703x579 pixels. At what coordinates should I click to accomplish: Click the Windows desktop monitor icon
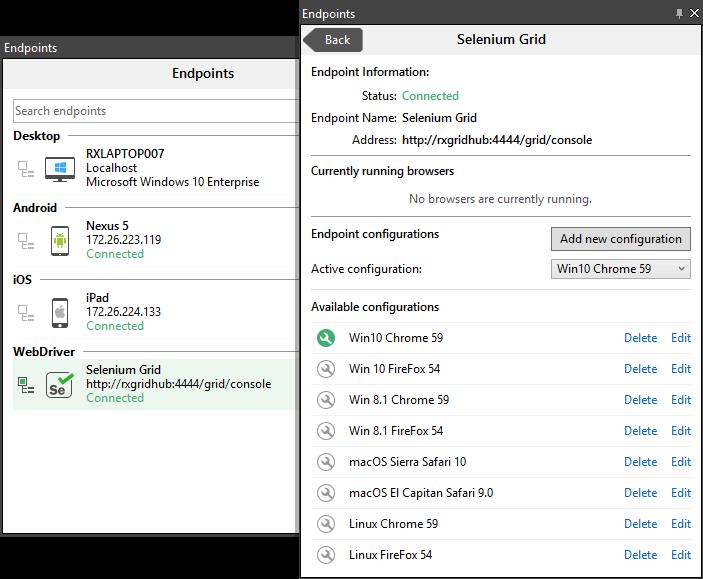[59, 168]
